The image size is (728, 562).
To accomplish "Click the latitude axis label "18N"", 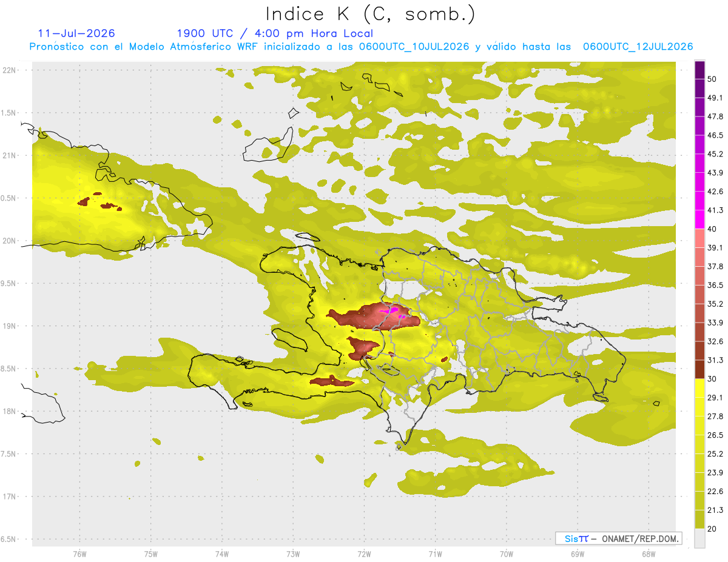I will (x=10, y=412).
